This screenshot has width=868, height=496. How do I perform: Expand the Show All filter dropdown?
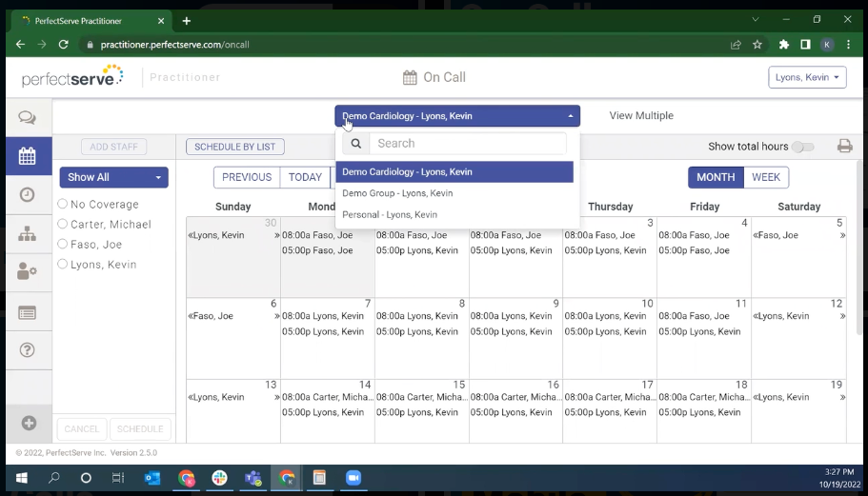click(113, 177)
